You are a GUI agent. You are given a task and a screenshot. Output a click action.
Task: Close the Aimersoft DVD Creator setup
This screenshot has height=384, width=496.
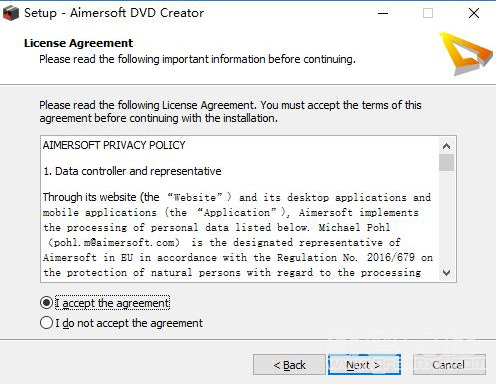pyautogui.click(x=474, y=13)
